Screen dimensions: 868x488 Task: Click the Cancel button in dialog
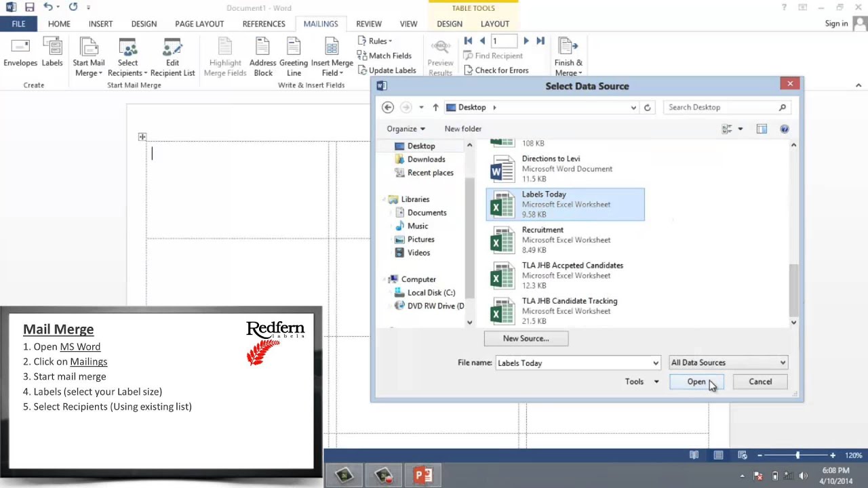pyautogui.click(x=760, y=382)
